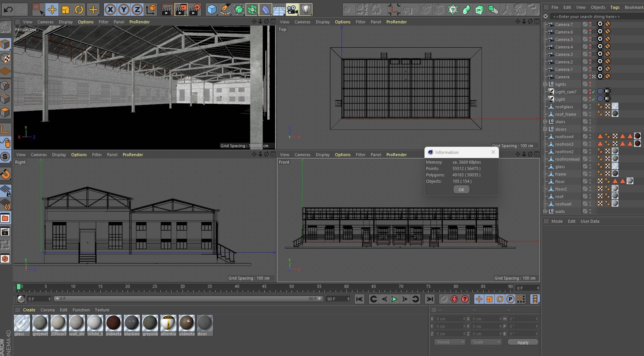Select the Scale tool
Image resolution: width=644 pixels, height=356 pixels.
(x=65, y=10)
